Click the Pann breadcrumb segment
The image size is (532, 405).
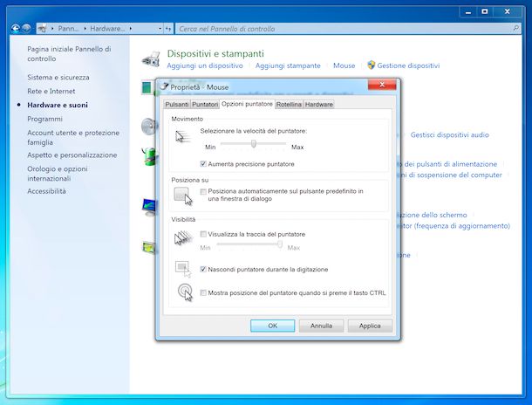68,29
